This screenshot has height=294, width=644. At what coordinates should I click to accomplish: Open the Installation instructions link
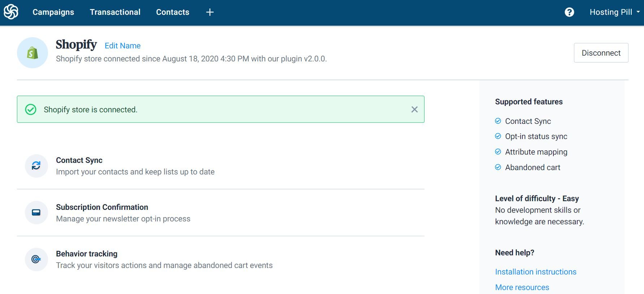pyautogui.click(x=536, y=272)
